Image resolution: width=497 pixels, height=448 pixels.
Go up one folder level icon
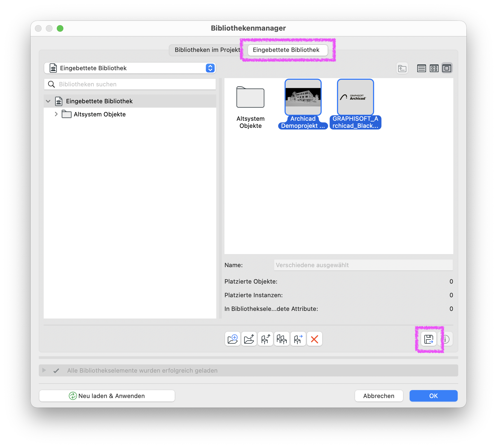402,68
